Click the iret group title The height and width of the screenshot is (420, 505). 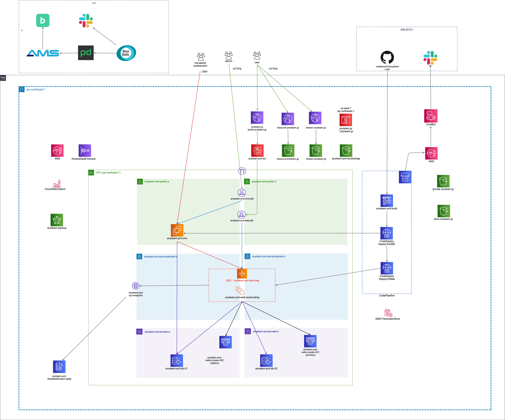[94, 3]
